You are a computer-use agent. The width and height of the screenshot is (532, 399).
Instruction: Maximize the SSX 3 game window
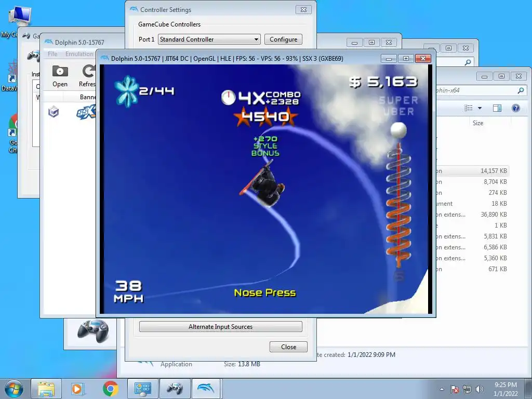(x=406, y=58)
